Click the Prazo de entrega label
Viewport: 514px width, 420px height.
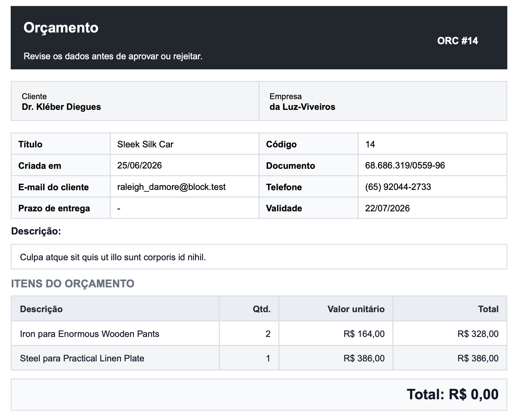[54, 208]
